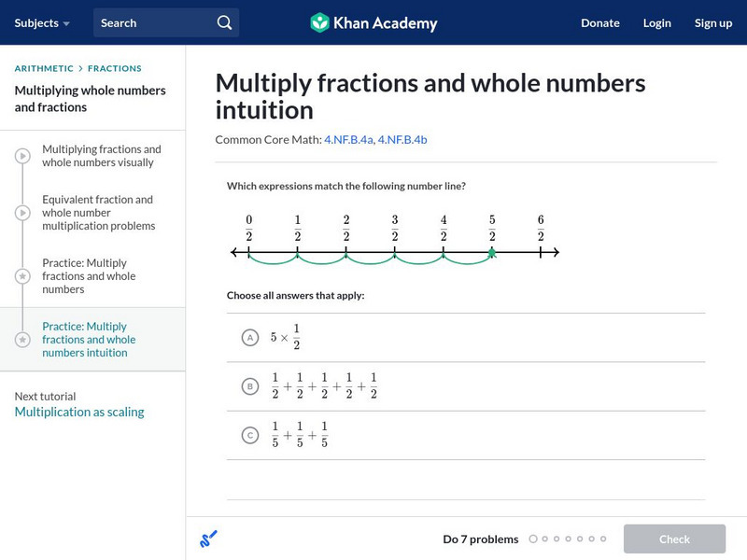Select answer choice C, sum of fifths

tap(249, 434)
